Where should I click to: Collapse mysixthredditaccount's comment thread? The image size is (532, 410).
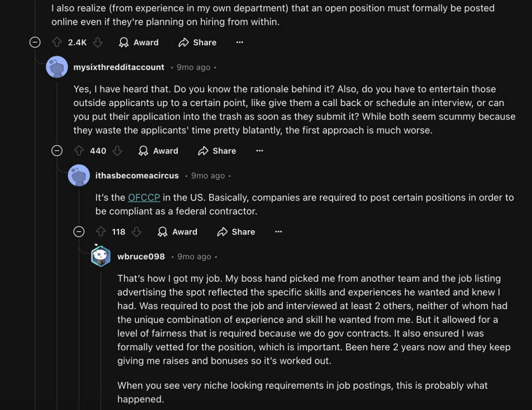pyautogui.click(x=57, y=151)
